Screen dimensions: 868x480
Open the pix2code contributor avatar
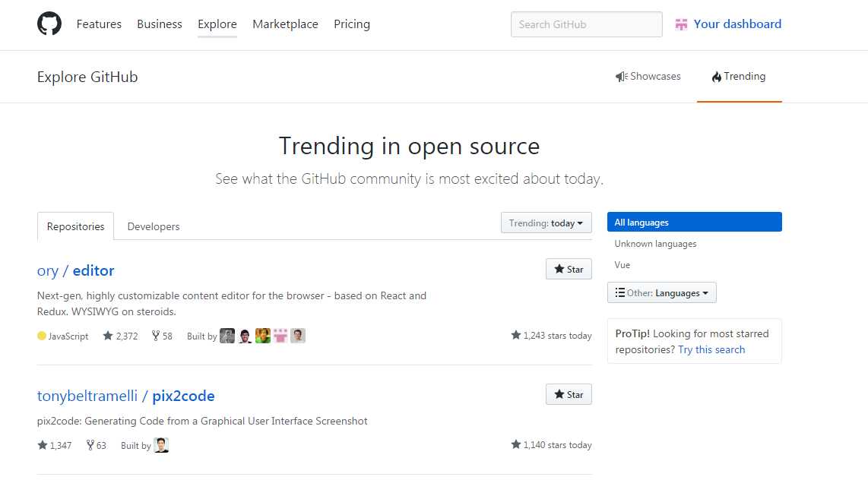pos(161,445)
